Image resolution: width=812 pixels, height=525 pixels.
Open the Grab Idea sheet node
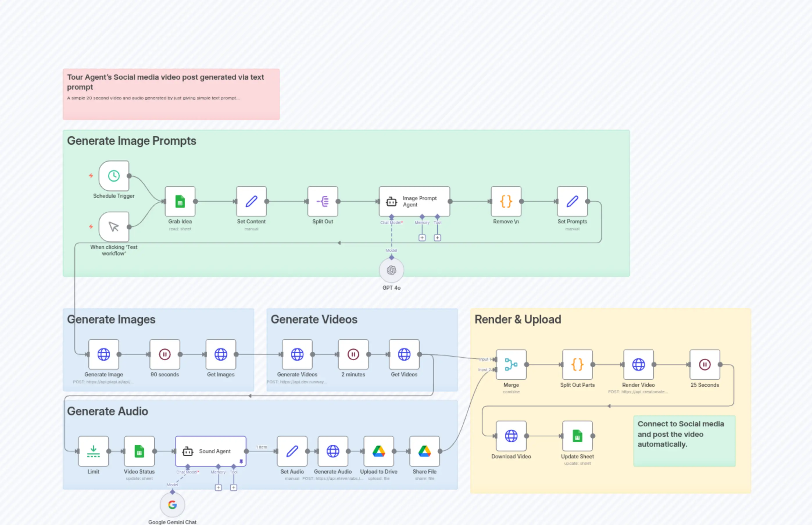point(180,202)
